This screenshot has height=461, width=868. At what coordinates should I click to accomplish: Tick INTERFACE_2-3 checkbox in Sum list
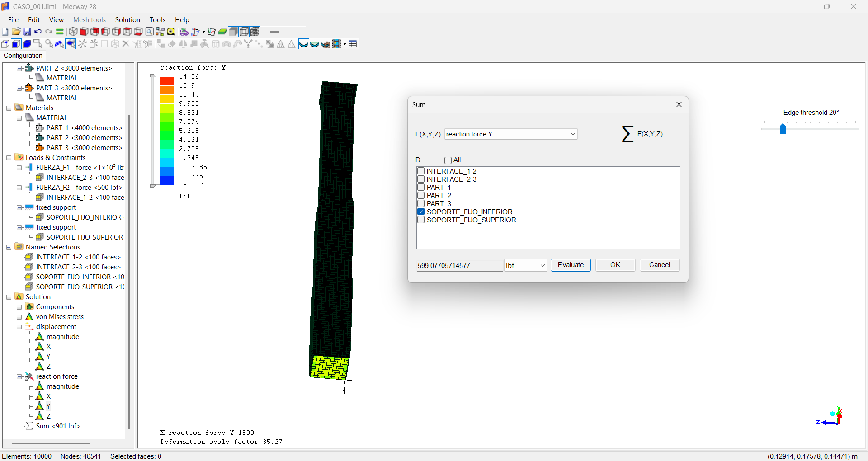tap(421, 179)
